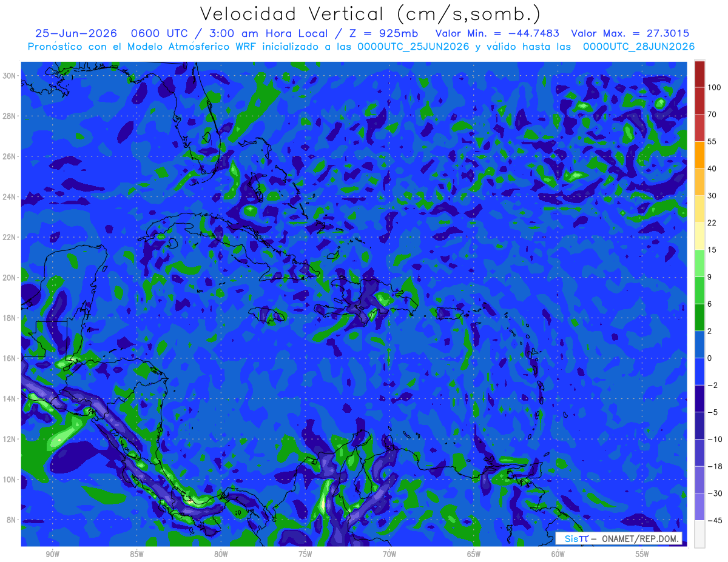This screenshot has width=728, height=562.
Task: Click the dark red swatch above 100
Action: [699, 74]
